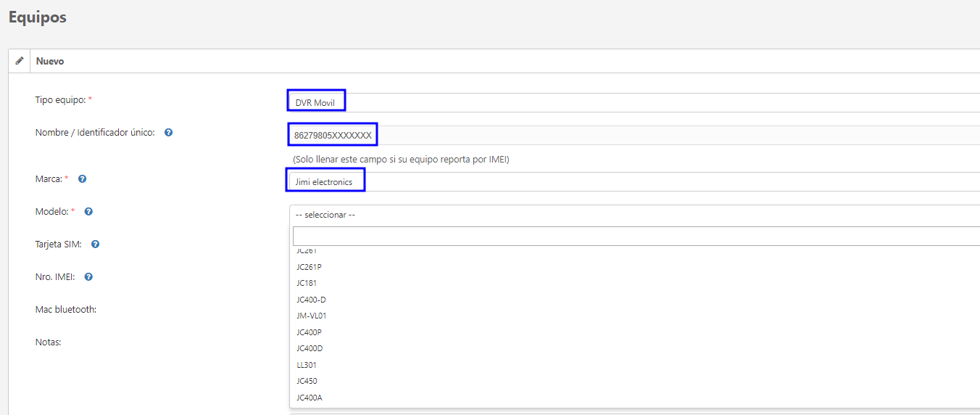Click the 'Mac bluetooth:' field label
The image size is (980, 415).
pos(66,310)
